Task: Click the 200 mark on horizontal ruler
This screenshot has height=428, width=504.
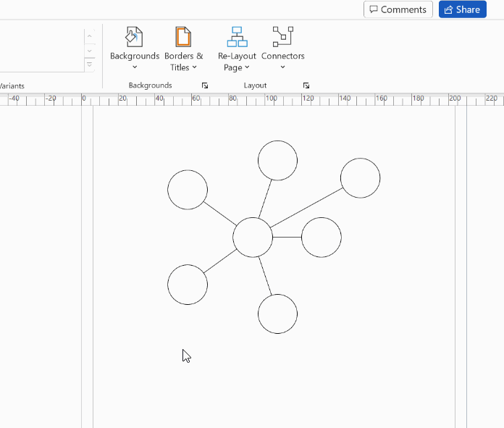Action: [x=455, y=98]
